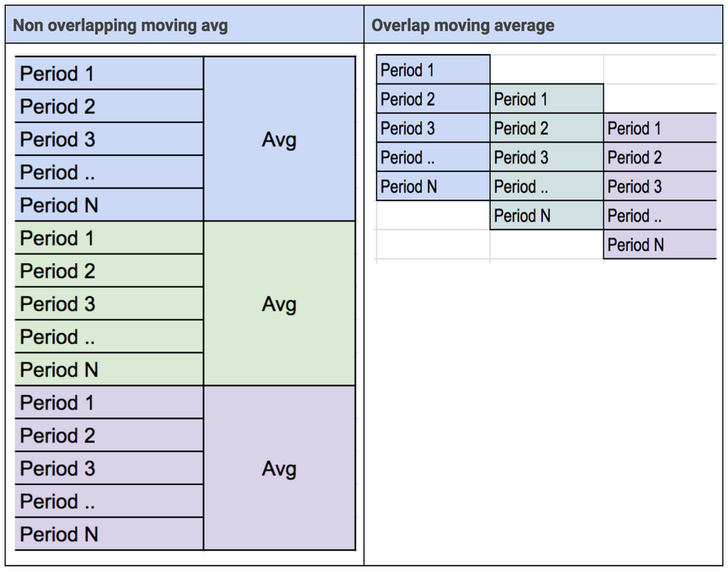Select the teal Period N cell in the overlap grid
This screenshot has height=572, width=728.
pos(547,216)
